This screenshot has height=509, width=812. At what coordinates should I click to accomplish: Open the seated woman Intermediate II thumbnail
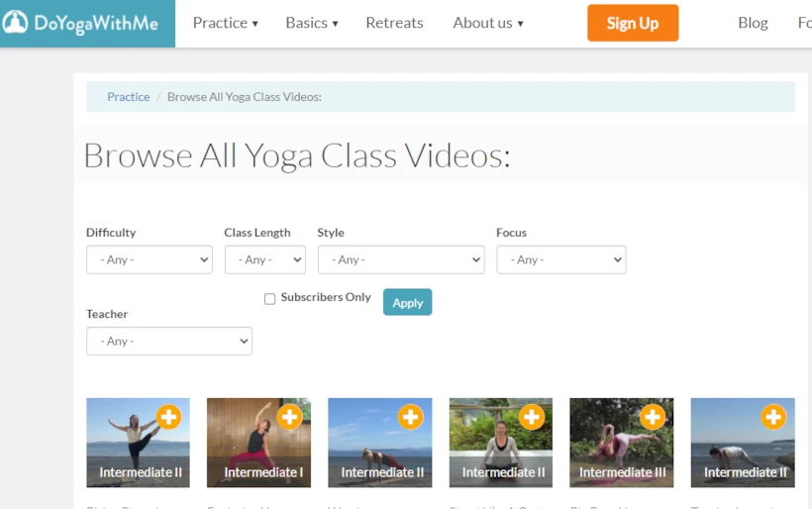501,443
